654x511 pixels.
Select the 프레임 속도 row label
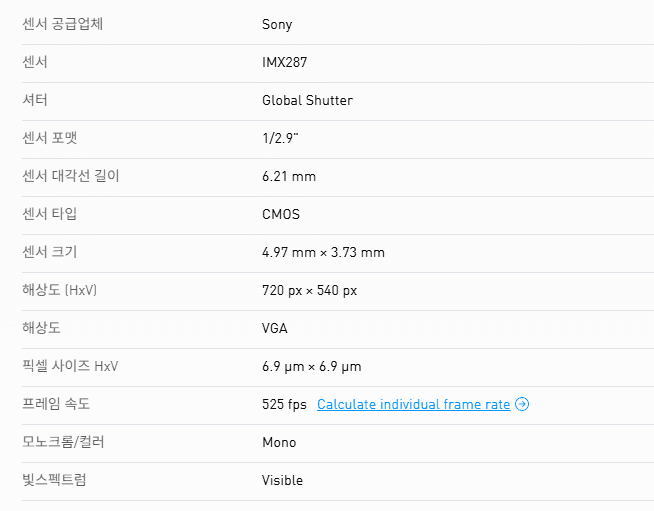pos(55,405)
